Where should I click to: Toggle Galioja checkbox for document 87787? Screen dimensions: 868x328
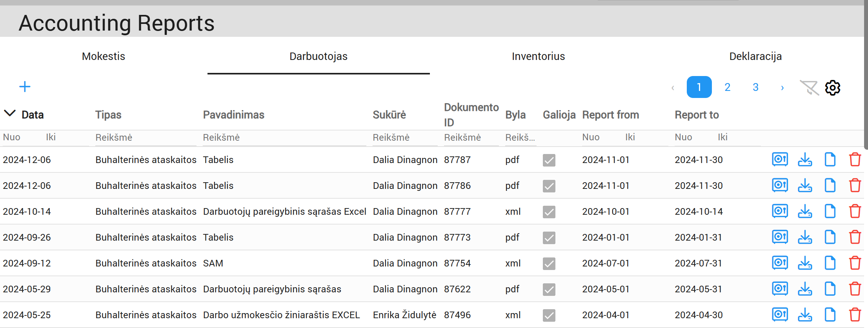click(549, 160)
